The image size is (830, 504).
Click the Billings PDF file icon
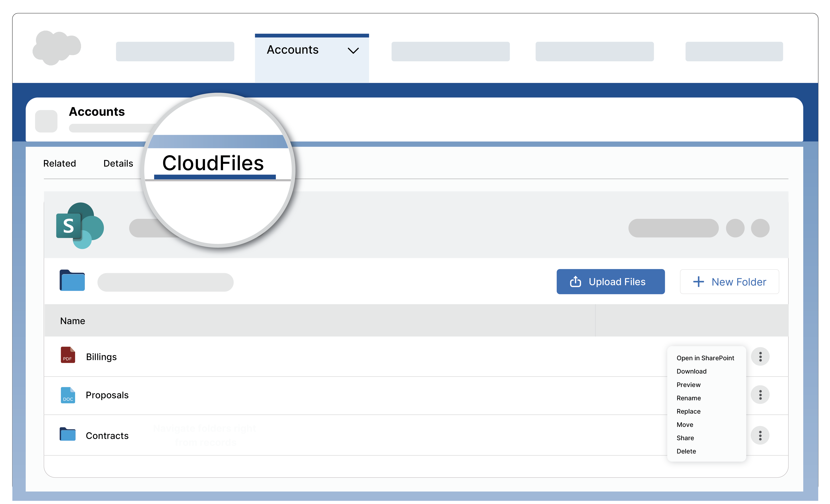(68, 355)
